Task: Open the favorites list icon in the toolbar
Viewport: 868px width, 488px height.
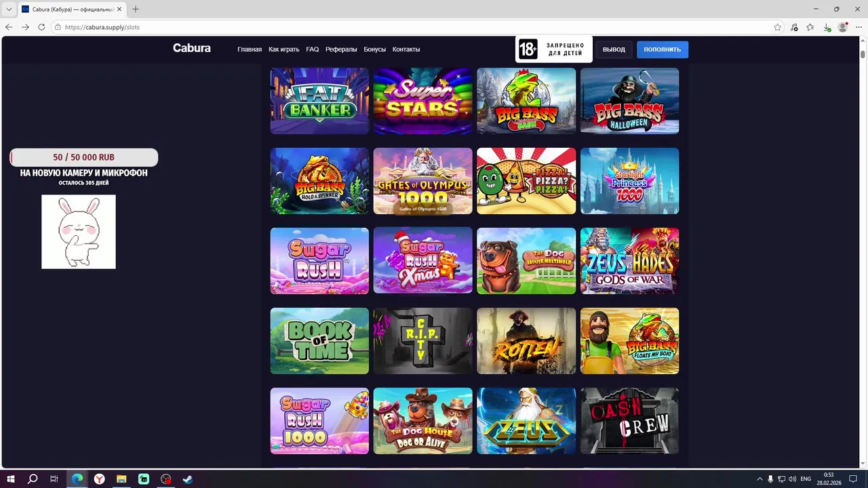Action: [x=810, y=27]
